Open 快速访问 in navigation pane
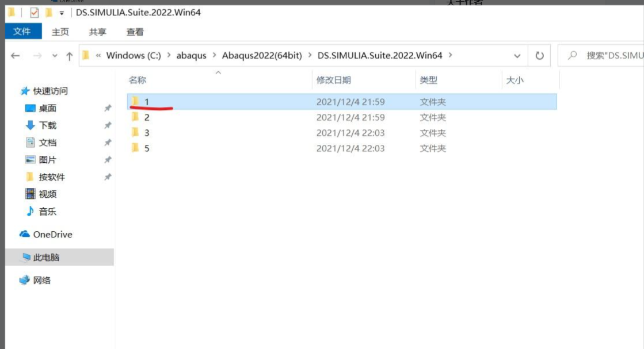 (50, 91)
